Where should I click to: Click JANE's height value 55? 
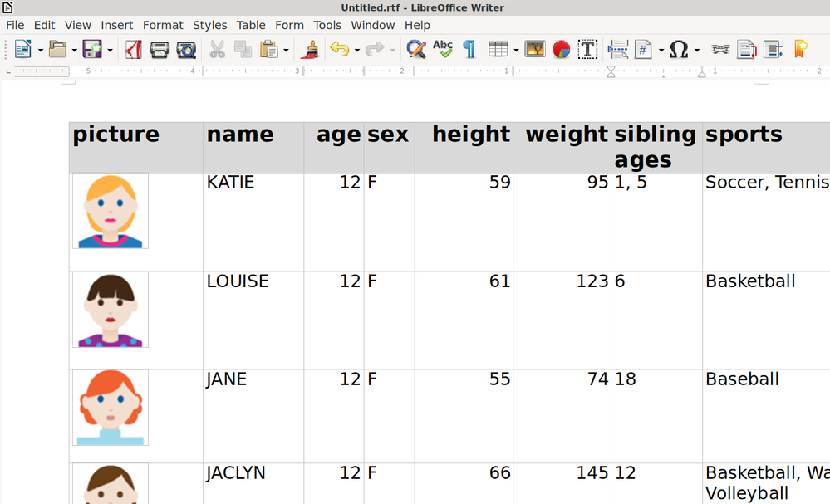499,379
